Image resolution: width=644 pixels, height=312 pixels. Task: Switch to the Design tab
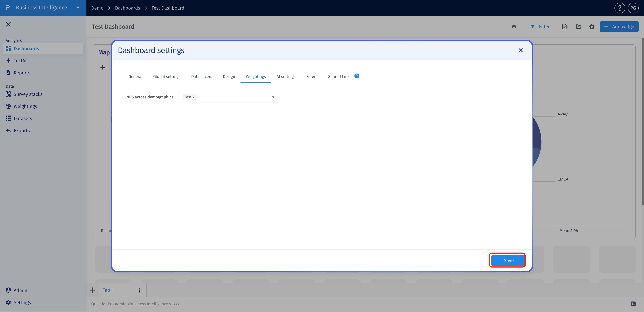click(229, 76)
